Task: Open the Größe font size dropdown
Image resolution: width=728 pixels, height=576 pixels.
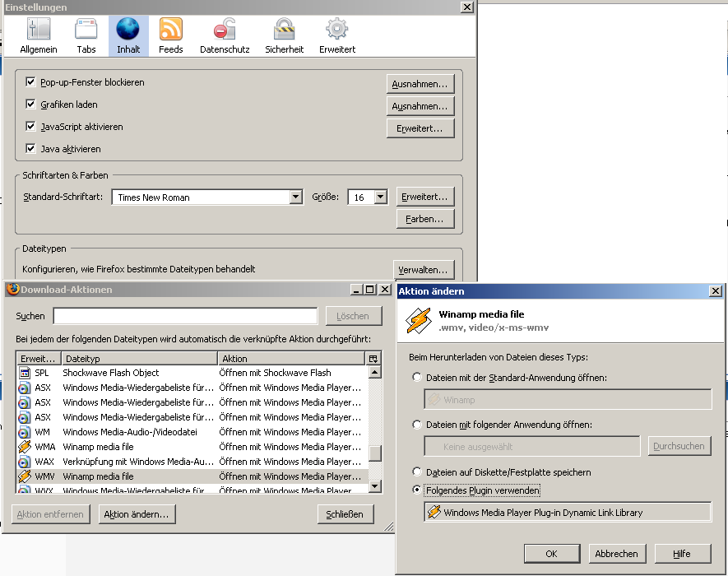Action: click(380, 197)
